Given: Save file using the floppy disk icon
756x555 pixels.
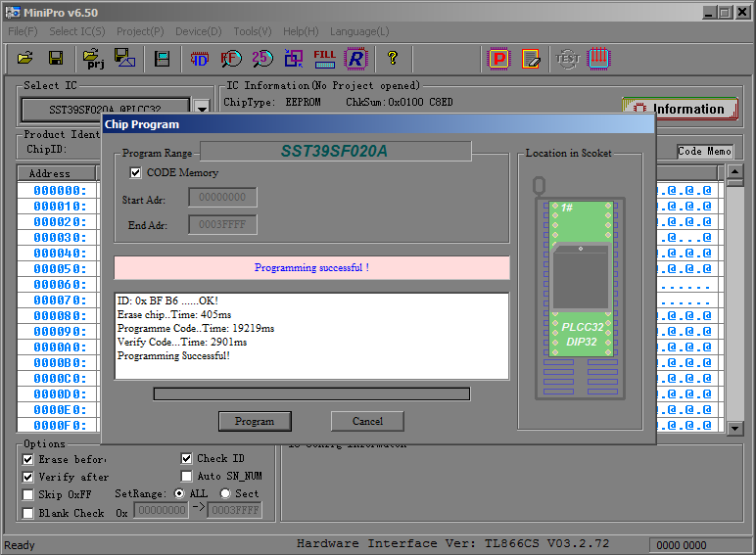Looking at the screenshot, I should 56,59.
